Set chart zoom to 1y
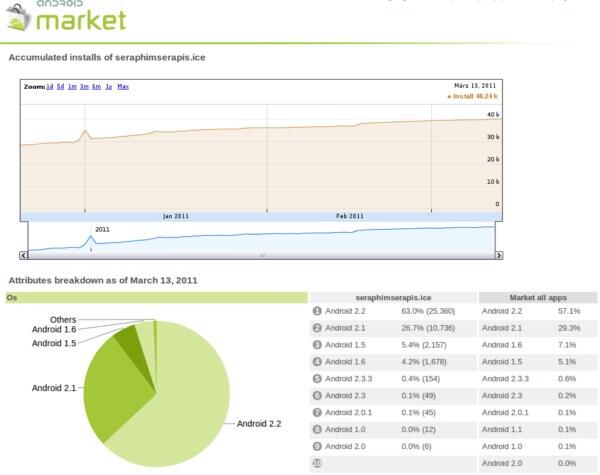This screenshot has height=475, width=600. pos(109,87)
